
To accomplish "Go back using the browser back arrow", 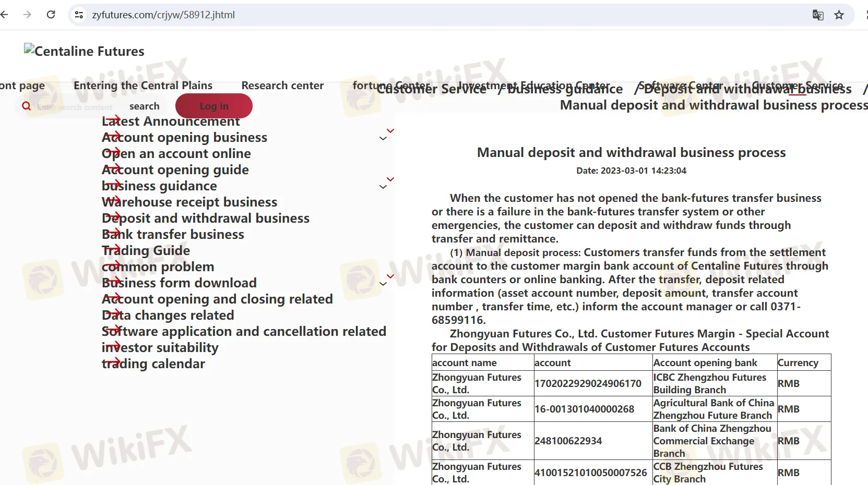I will (5, 15).
